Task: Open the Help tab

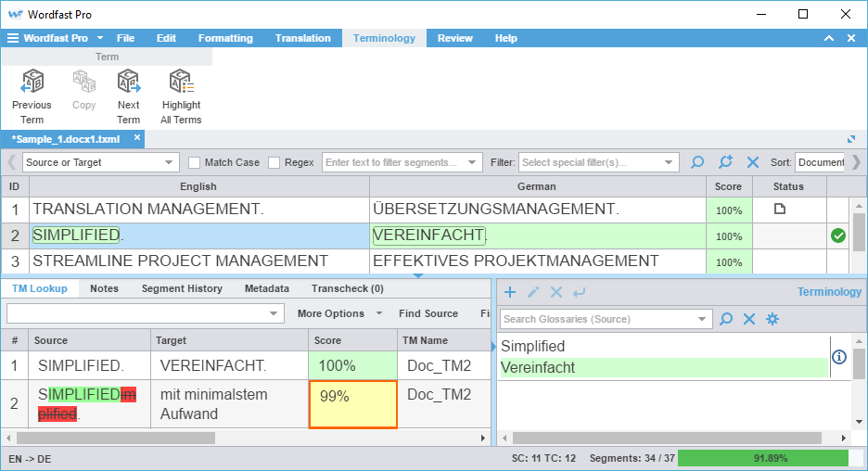Action: 506,38
